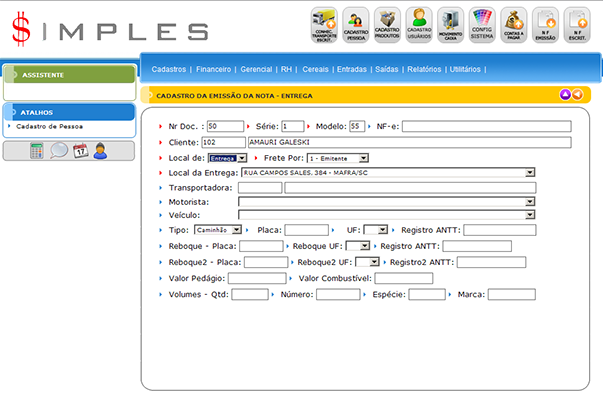Open the Frete Por dropdown
Image resolution: width=603 pixels, height=393 pixels.
(x=338, y=158)
